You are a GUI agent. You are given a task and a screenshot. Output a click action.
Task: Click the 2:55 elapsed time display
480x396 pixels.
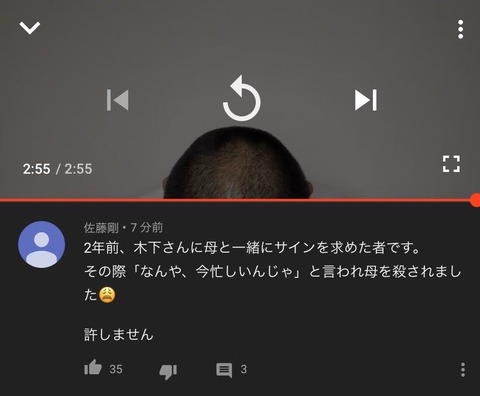pos(36,169)
